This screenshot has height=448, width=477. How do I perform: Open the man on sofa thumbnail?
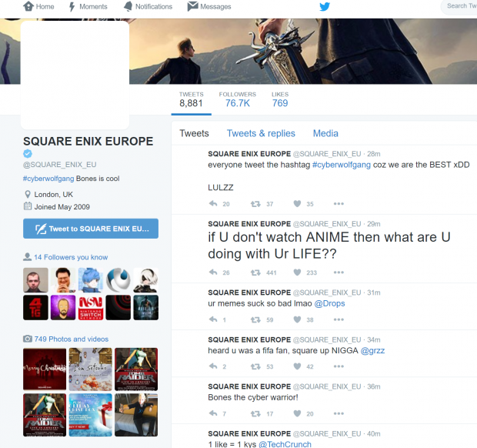(136, 415)
